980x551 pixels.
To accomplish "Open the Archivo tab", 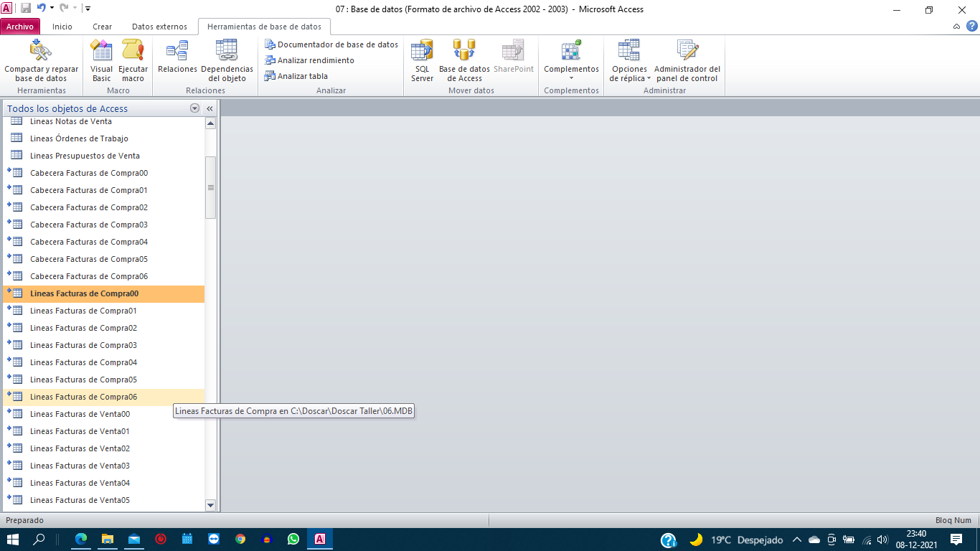I will [20, 27].
